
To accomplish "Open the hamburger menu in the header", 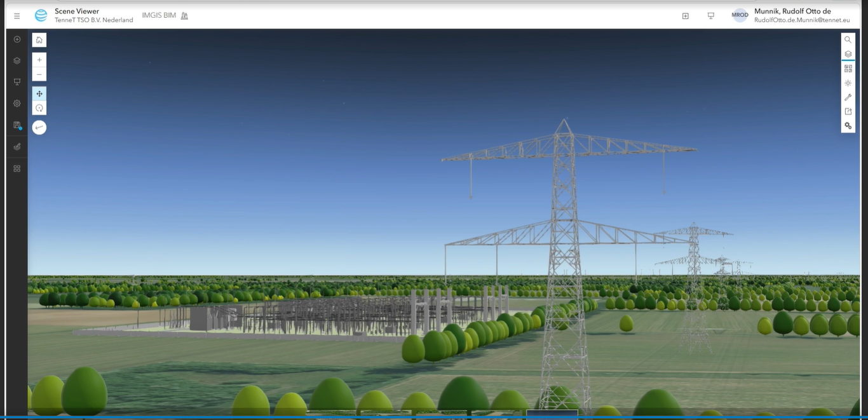I will 17,16.
